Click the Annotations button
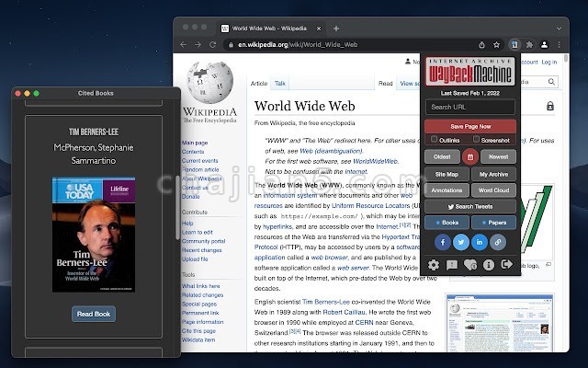This screenshot has height=368, width=588. click(x=447, y=190)
